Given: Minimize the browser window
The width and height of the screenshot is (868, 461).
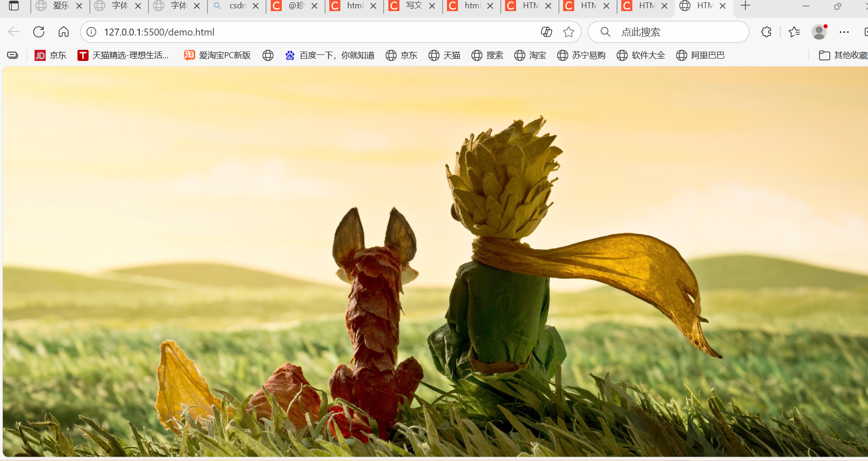Looking at the screenshot, I should click(806, 6).
